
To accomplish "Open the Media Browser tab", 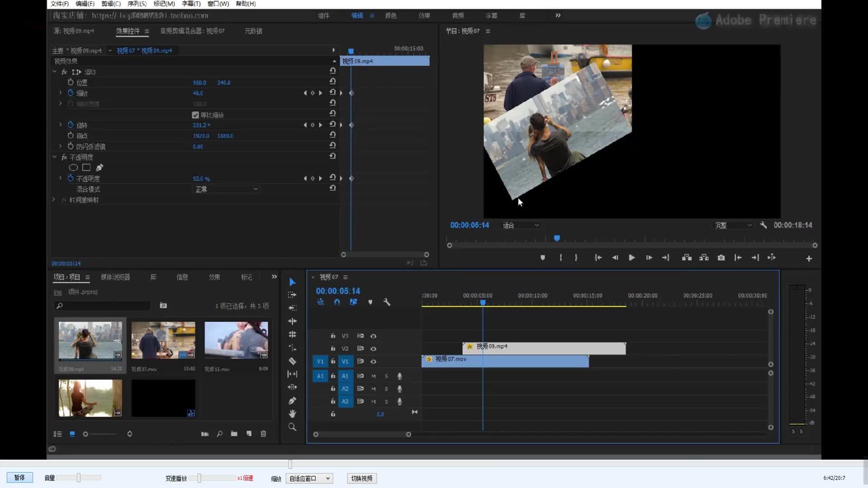I will tap(115, 277).
